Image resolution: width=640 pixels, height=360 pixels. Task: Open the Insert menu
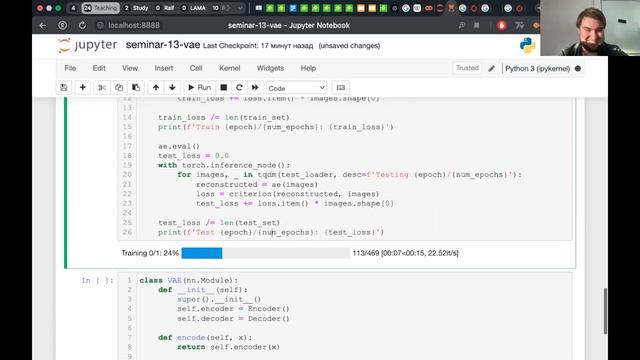pos(164,68)
